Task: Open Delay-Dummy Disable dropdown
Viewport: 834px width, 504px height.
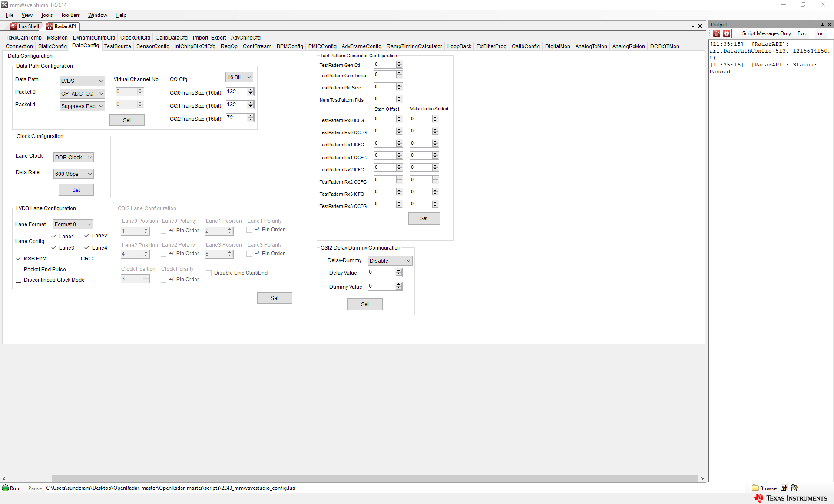Action: point(390,261)
